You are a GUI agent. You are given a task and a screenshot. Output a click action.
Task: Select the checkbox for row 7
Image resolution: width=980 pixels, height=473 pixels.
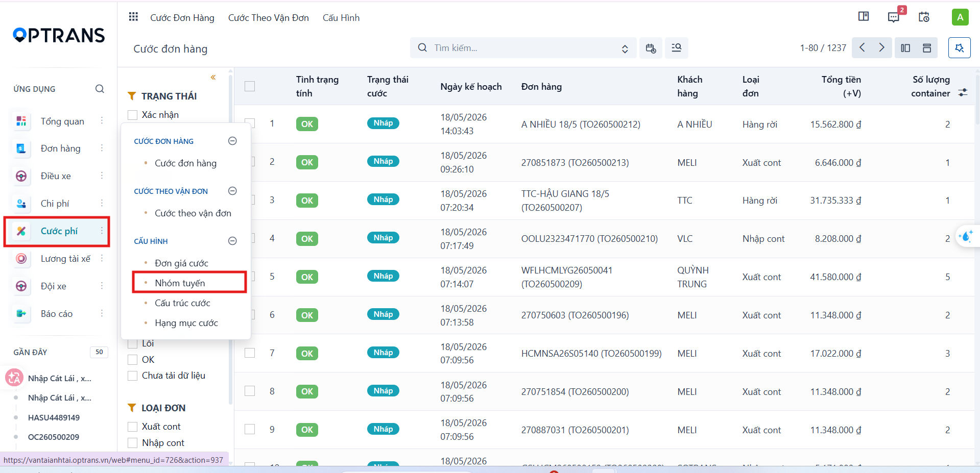(250, 353)
